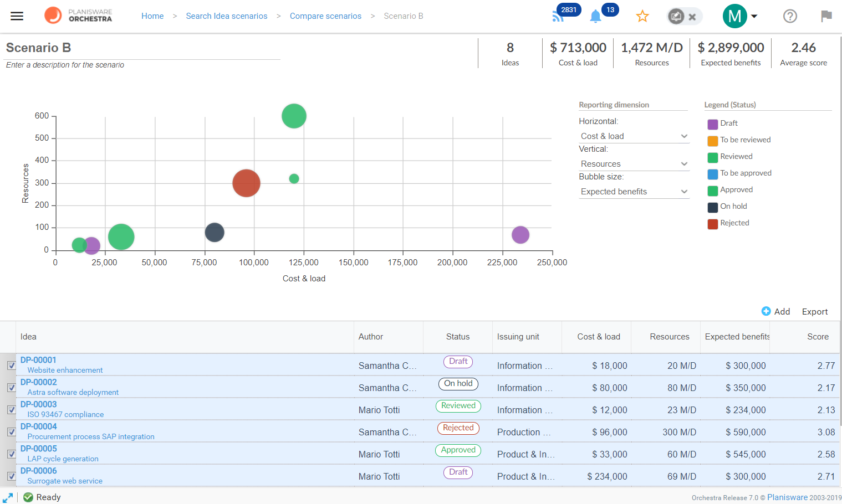Navigate to Search Idea scenarios breadcrumb
842x504 pixels.
coord(227,16)
